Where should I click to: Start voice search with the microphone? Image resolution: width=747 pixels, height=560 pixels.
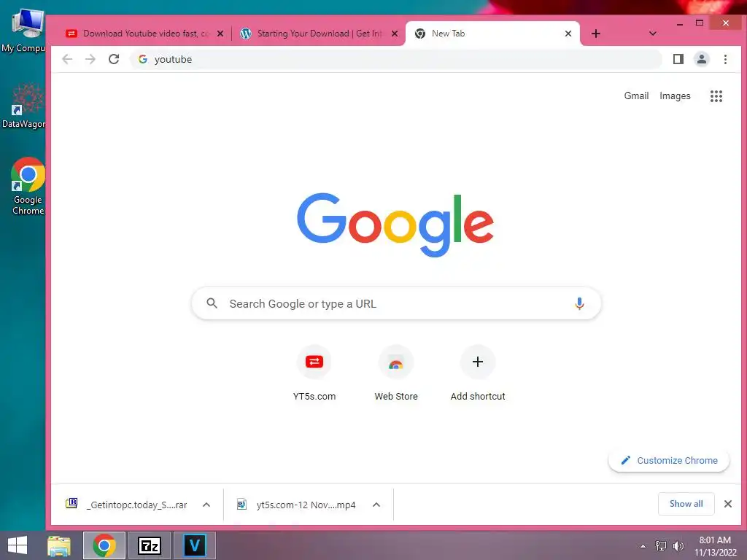tap(578, 303)
